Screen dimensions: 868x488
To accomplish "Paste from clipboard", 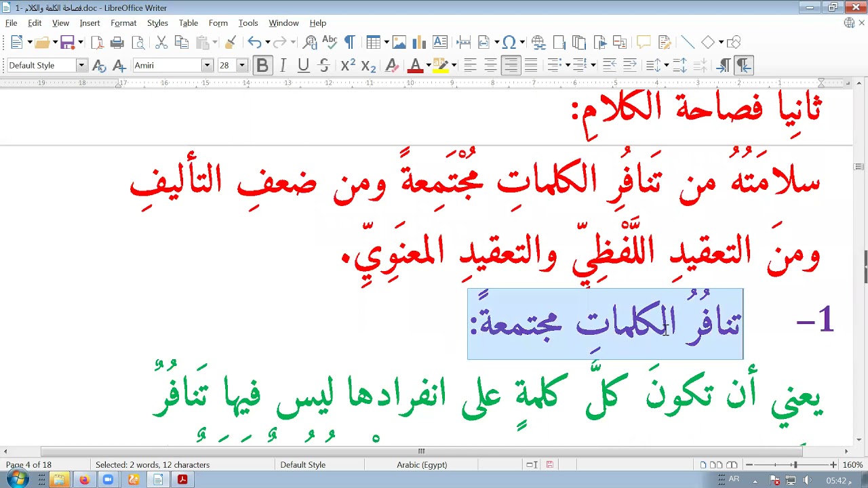I will (x=202, y=43).
